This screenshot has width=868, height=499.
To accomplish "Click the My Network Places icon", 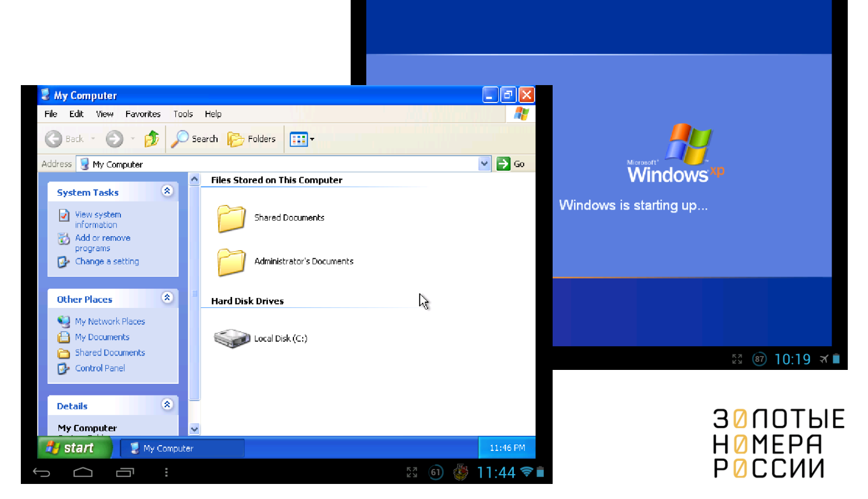I will (x=64, y=321).
